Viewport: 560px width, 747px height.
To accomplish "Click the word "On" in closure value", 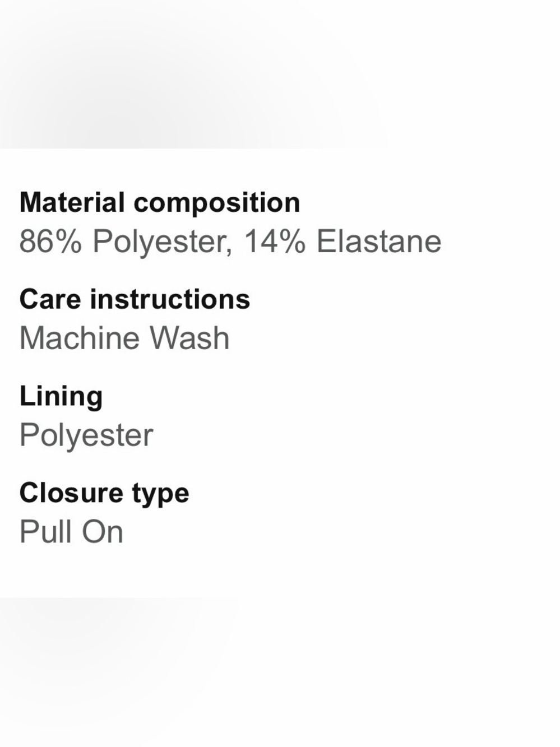I will click(103, 532).
